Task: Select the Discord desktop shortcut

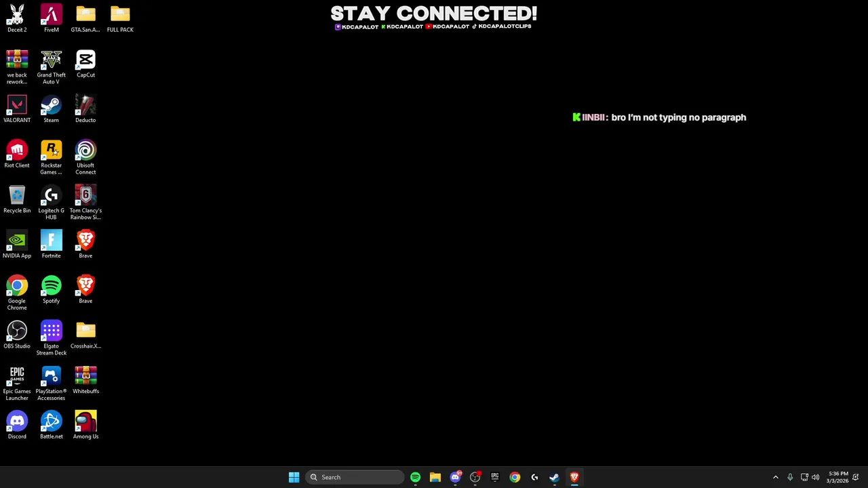Action: [x=17, y=425]
